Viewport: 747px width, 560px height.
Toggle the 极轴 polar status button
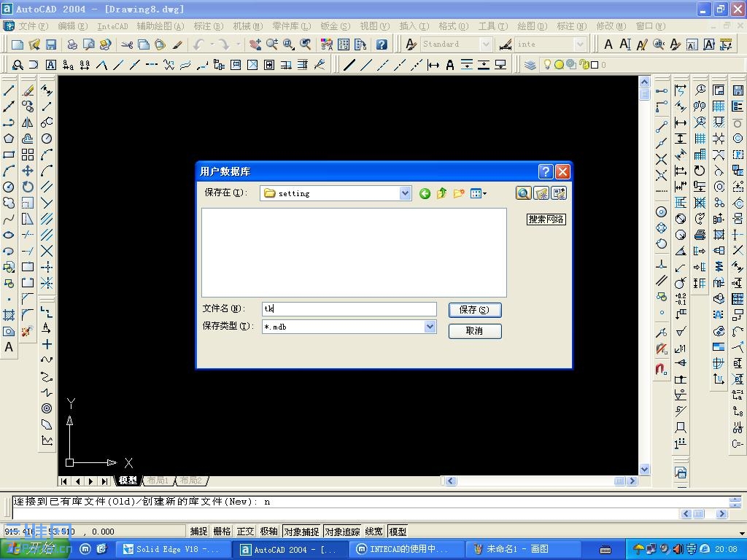coord(268,532)
